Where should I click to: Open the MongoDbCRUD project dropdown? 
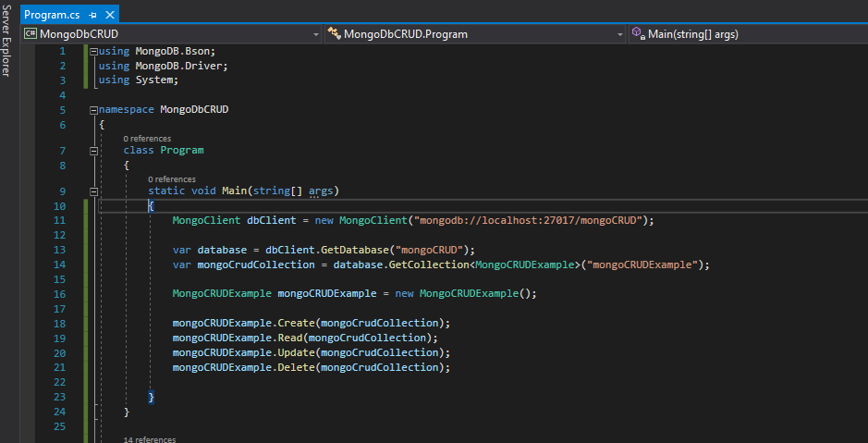click(316, 34)
